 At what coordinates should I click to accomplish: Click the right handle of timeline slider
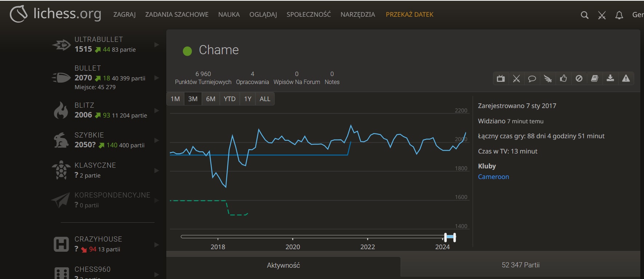pyautogui.click(x=454, y=237)
